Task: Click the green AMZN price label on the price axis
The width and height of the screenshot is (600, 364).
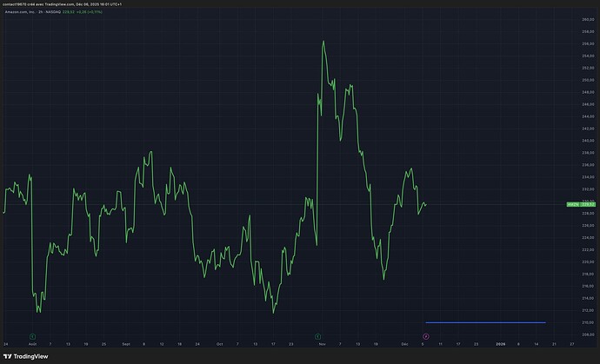Action: pos(573,205)
